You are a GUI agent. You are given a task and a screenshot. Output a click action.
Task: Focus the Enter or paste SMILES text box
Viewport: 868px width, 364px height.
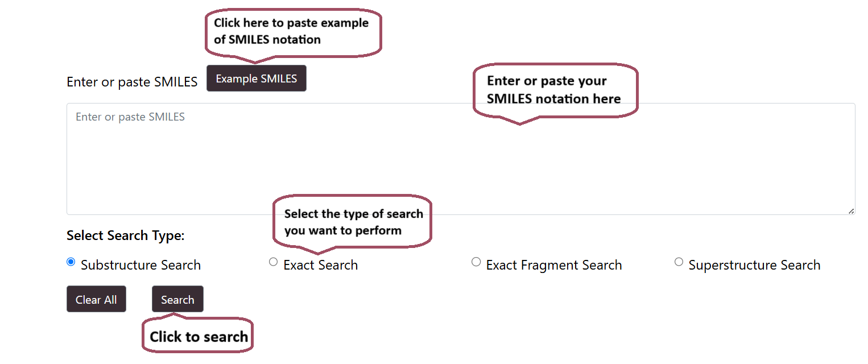point(398,159)
